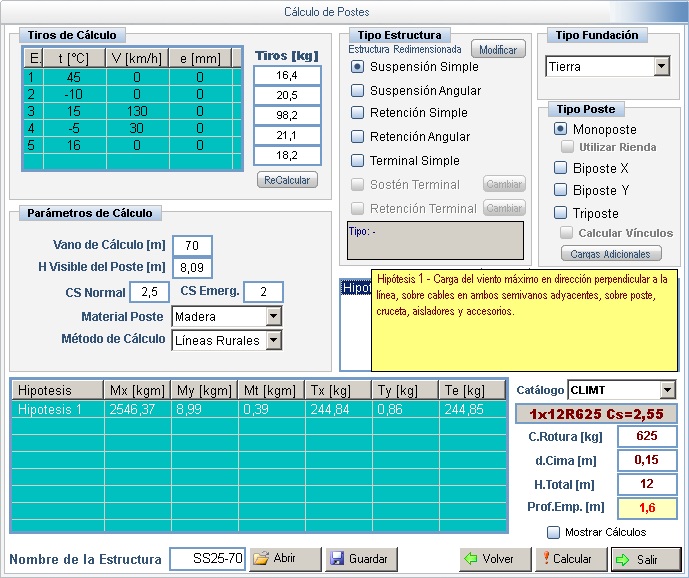Click temperature 16 in state 5
The height and width of the screenshot is (578, 689).
[74, 145]
